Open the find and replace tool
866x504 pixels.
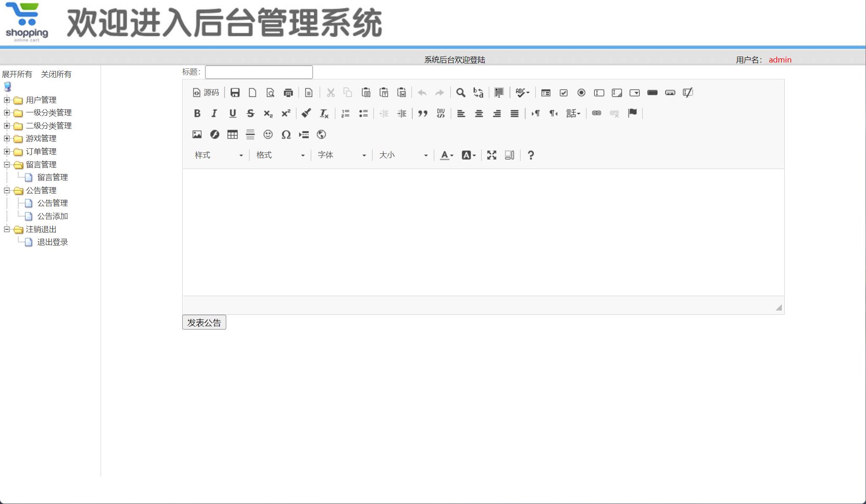(x=460, y=93)
